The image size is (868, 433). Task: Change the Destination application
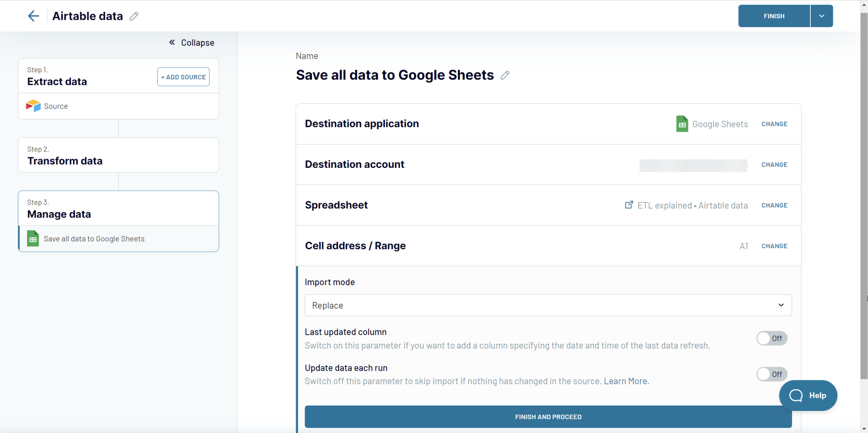[774, 124]
